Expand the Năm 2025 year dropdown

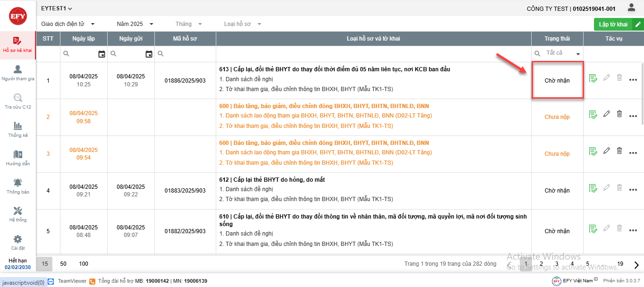point(136,24)
